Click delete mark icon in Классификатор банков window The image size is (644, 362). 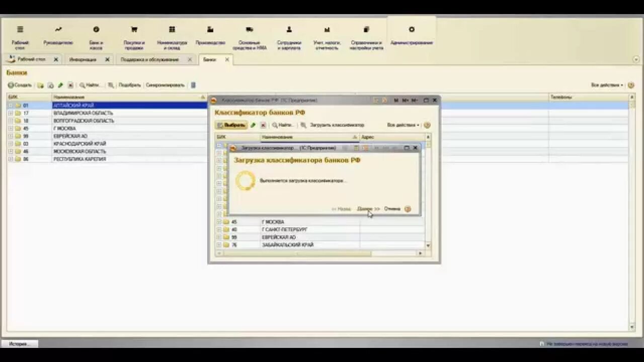coord(263,125)
